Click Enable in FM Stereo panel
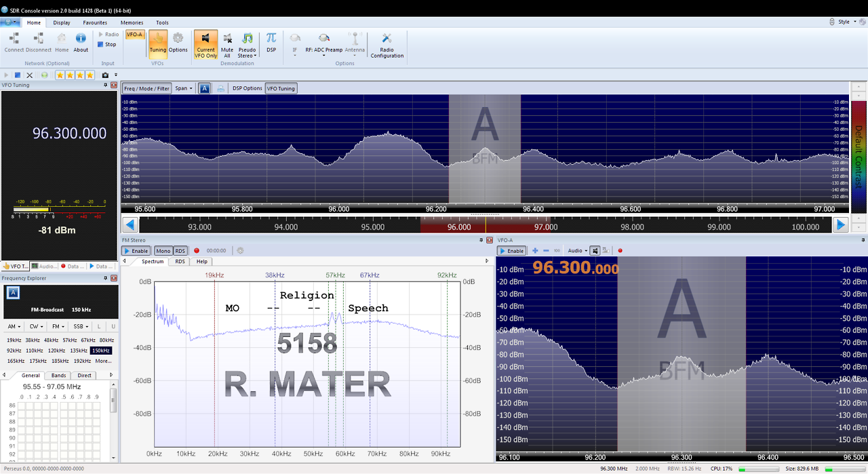Viewport: 868px width, 474px height. tap(136, 251)
